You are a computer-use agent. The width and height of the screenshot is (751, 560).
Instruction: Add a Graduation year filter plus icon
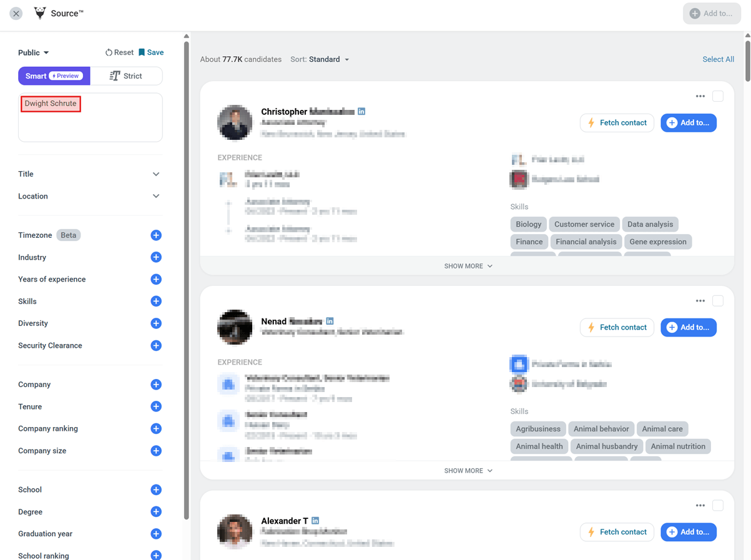[155, 534]
